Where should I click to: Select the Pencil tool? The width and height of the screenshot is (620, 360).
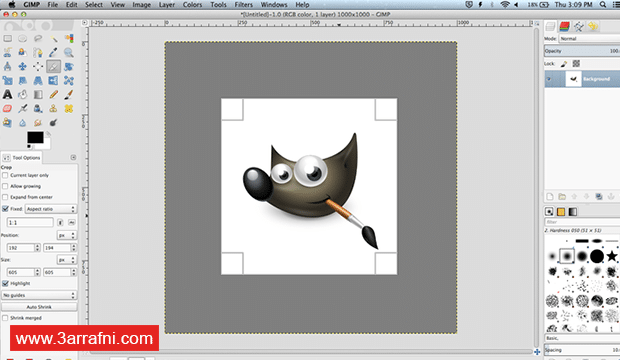pos(53,95)
